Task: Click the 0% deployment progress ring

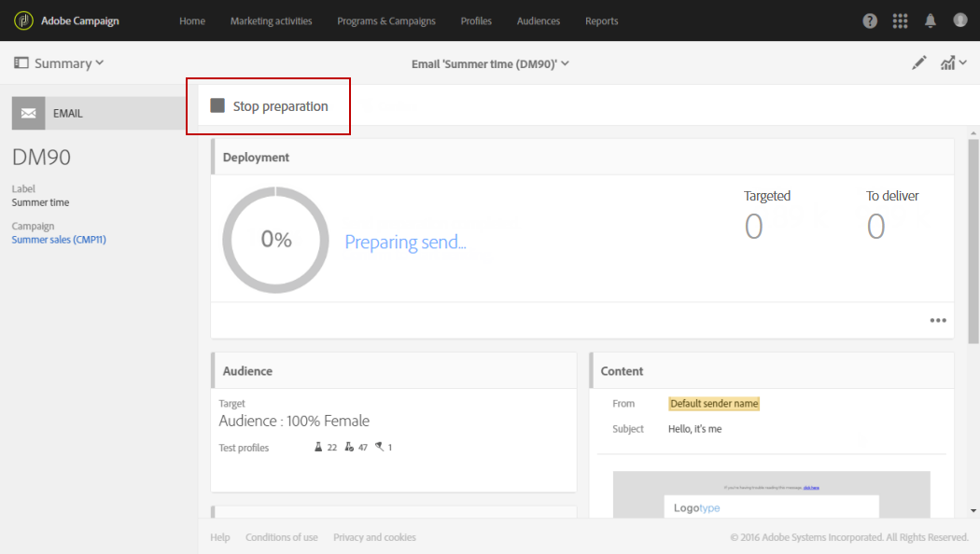Action: pos(275,240)
